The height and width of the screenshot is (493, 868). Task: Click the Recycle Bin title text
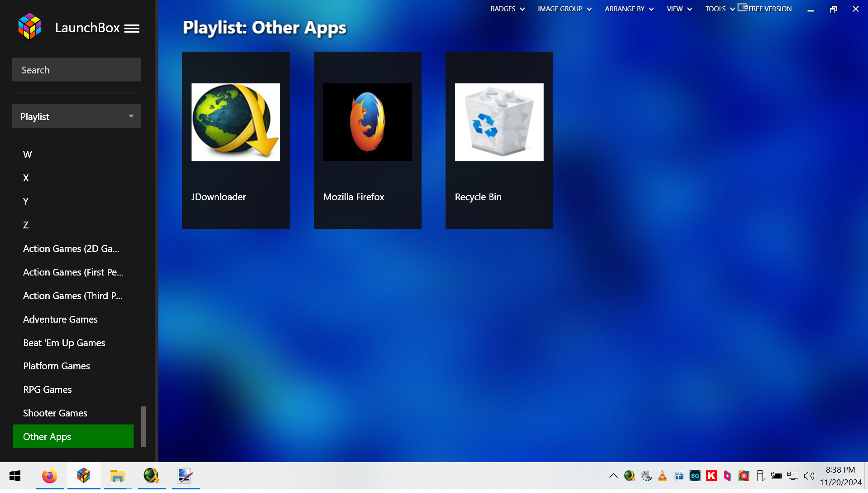[478, 197]
